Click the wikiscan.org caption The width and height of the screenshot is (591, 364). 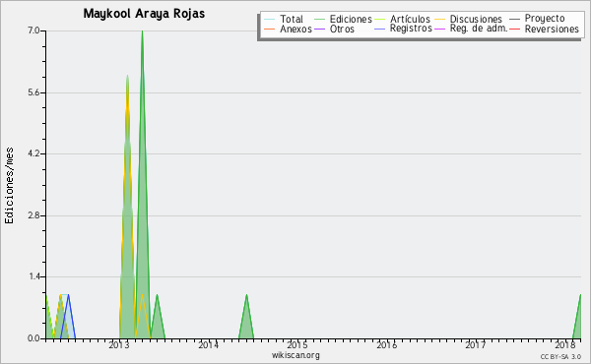pos(295,355)
